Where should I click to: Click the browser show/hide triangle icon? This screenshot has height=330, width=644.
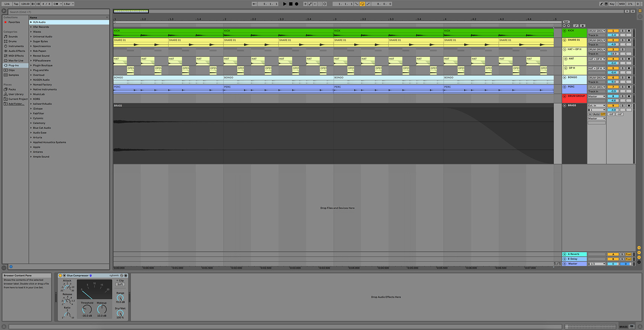4,11
